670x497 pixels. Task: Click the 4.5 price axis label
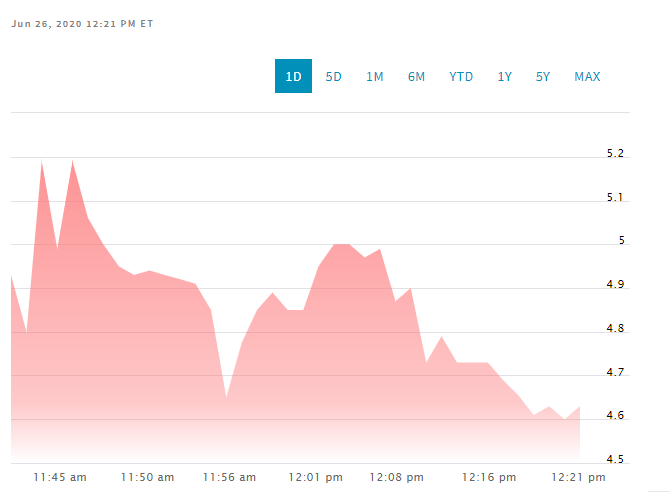point(615,459)
